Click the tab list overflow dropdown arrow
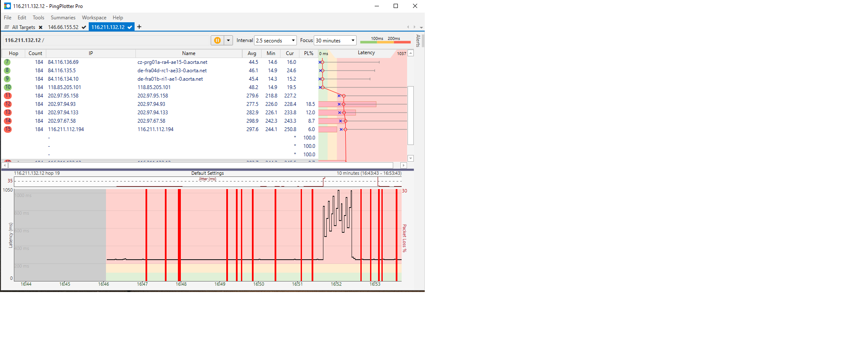 (x=421, y=27)
